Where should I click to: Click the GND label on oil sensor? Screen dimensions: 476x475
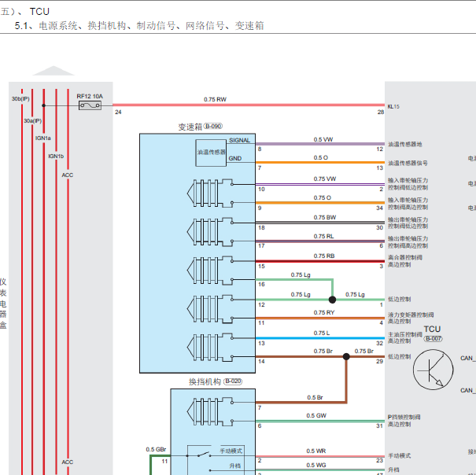click(x=235, y=158)
